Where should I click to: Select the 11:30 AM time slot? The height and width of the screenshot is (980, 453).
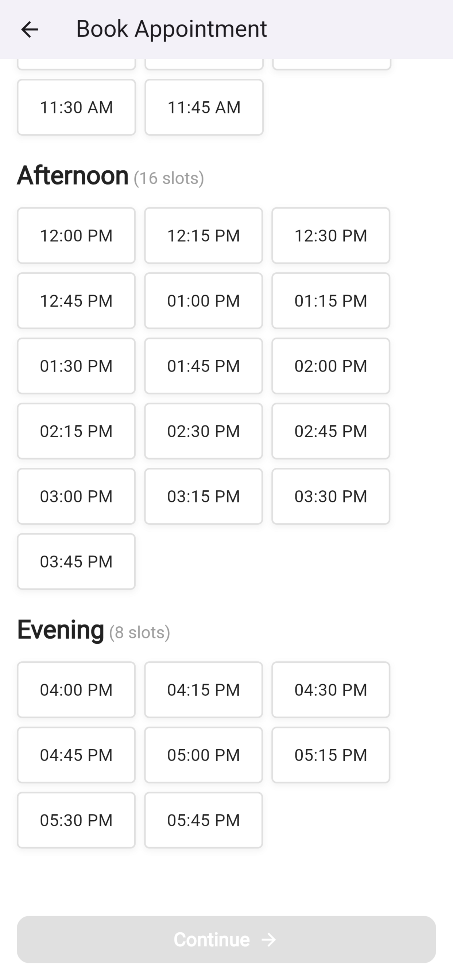click(x=76, y=107)
